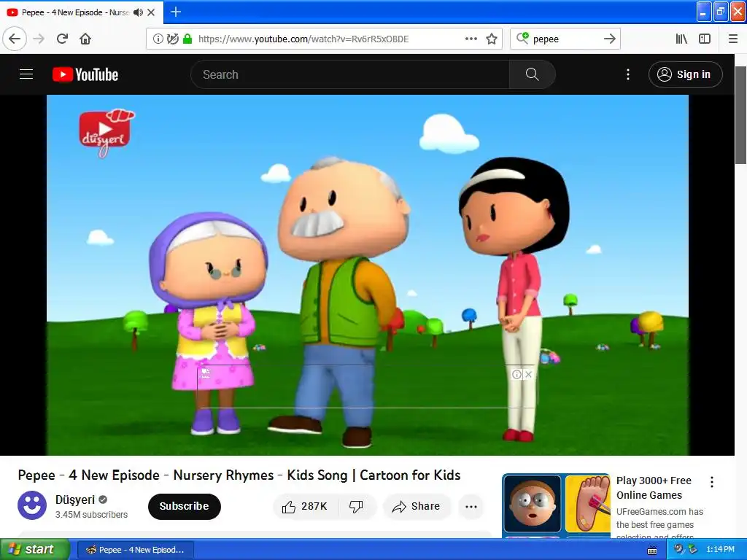The width and height of the screenshot is (747, 560).
Task: Bookmark this page with the star icon
Action: pyautogui.click(x=492, y=39)
